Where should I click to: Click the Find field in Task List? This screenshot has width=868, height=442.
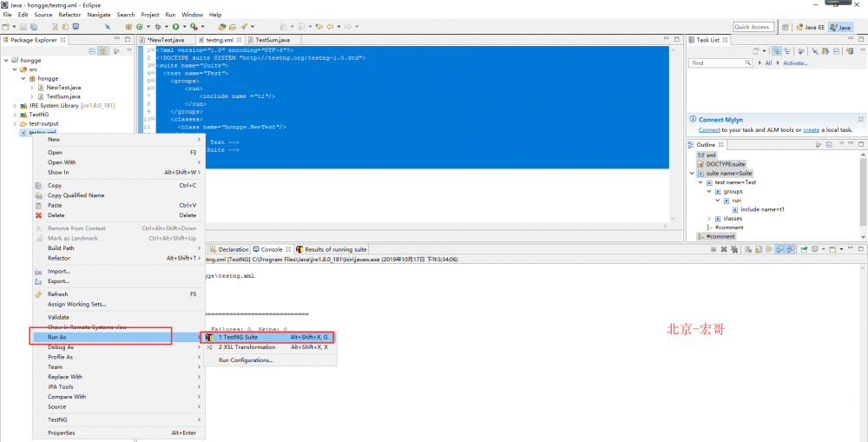720,63
